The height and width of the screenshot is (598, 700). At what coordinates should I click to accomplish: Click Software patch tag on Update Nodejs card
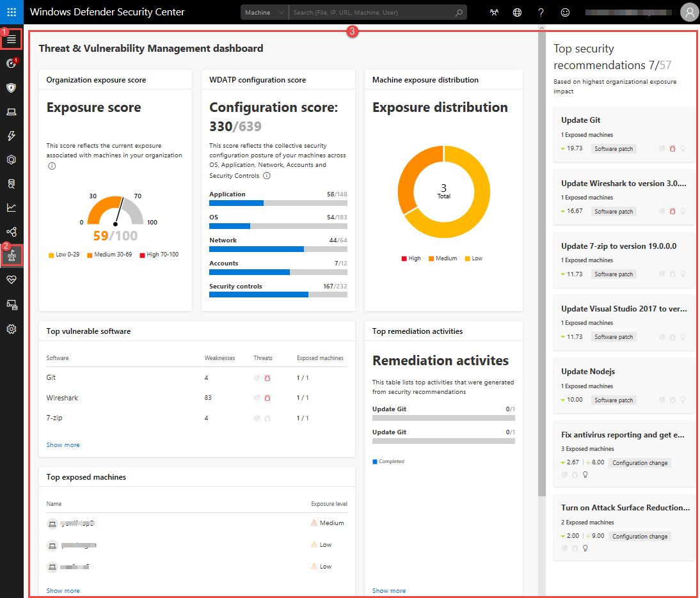pos(614,400)
